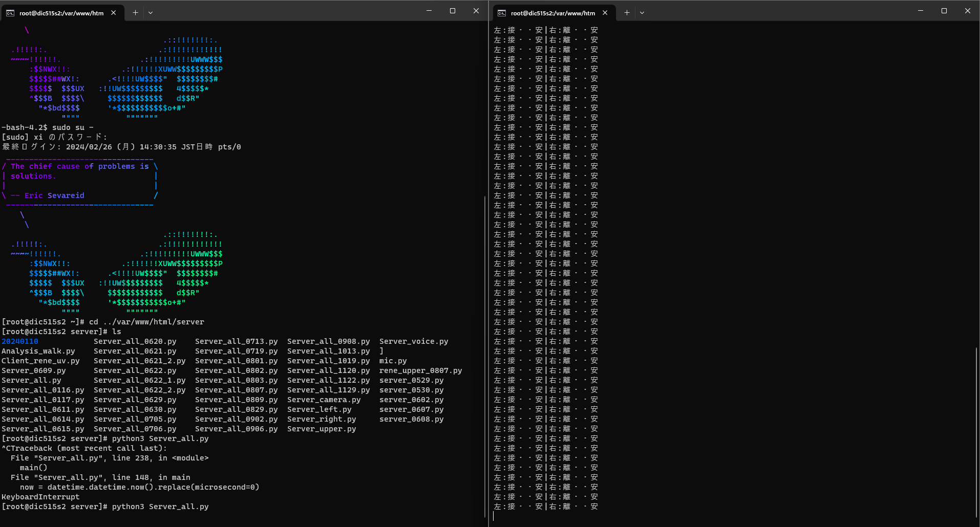Click the left terminal's vertical scrollbar
The height and width of the screenshot is (527, 980).
(485, 358)
